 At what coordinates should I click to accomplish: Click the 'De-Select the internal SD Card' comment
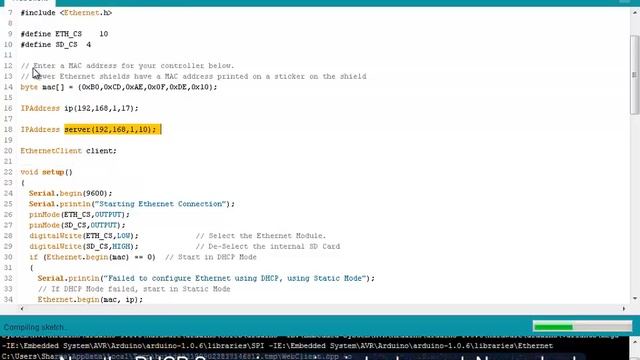pos(267,246)
